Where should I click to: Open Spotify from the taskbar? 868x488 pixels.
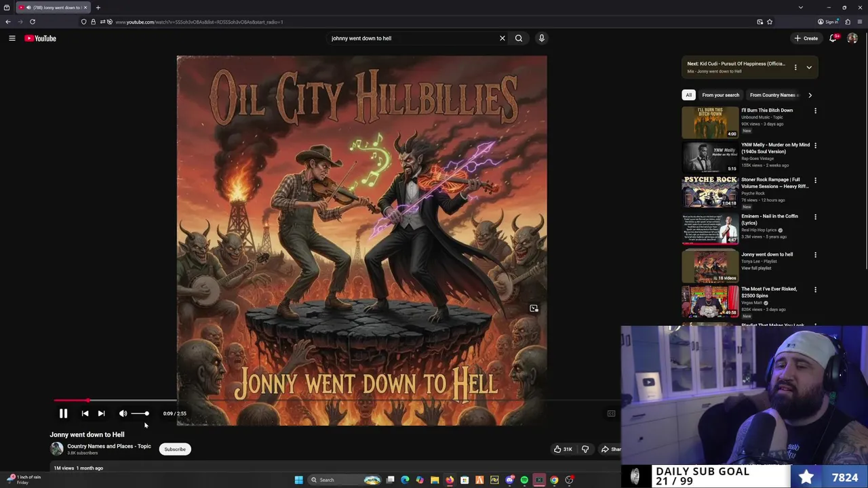tap(524, 480)
